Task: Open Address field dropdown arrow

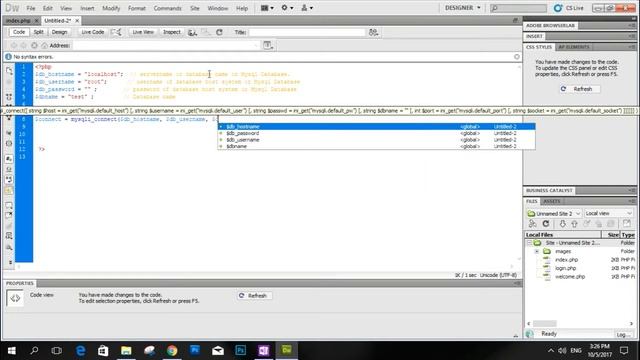Action: click(x=256, y=45)
